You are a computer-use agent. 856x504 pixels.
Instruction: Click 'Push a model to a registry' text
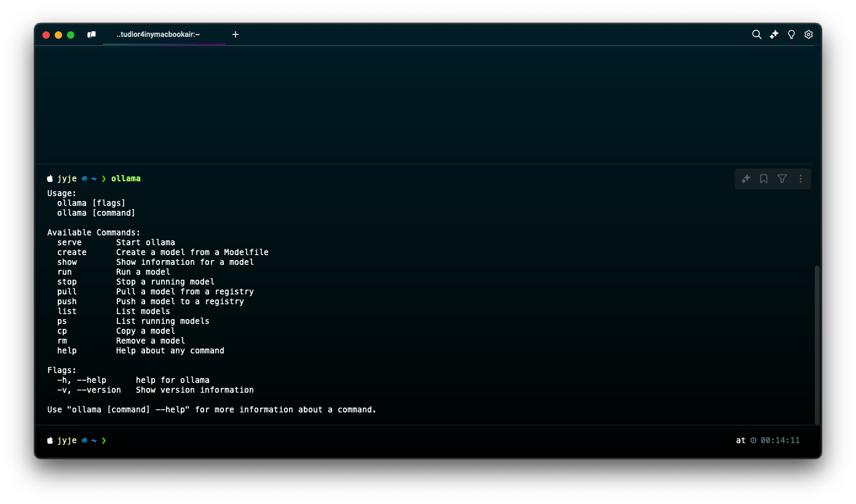(180, 301)
